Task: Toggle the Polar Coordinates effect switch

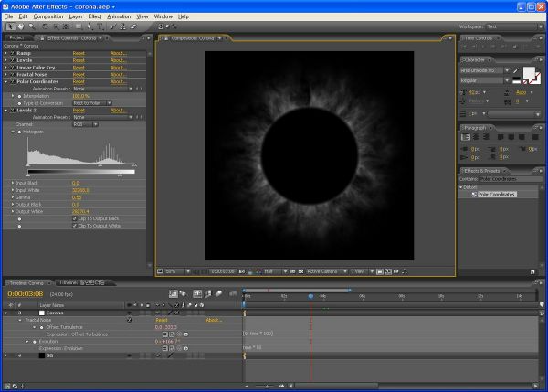Action: point(13,82)
